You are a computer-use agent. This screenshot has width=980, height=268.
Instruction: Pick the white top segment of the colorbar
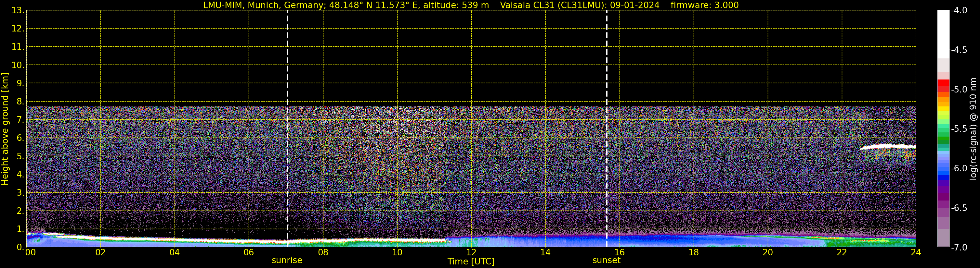click(943, 34)
